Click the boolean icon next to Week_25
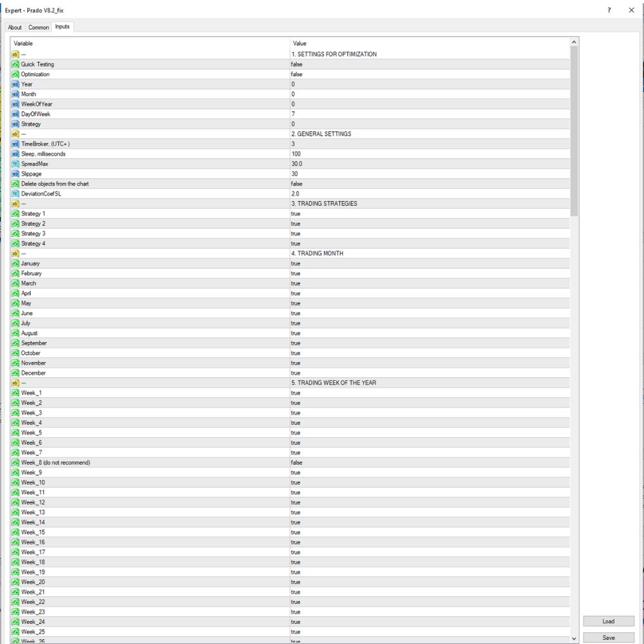The height and width of the screenshot is (644, 644). point(15,632)
